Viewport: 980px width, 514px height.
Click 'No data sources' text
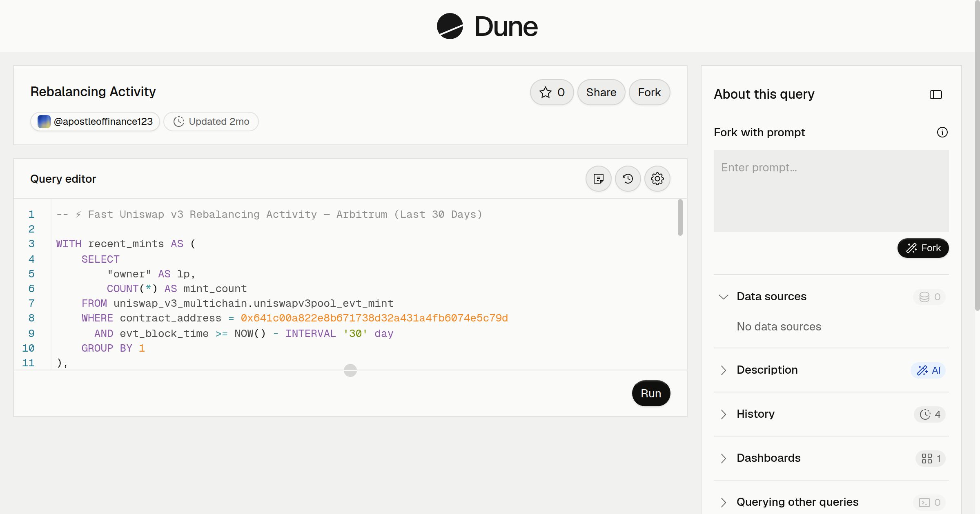point(779,327)
